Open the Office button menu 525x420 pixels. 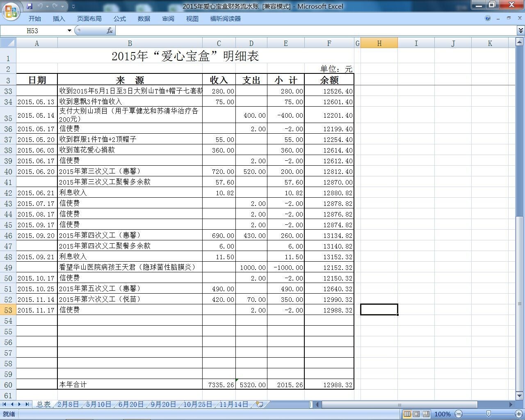[11, 11]
